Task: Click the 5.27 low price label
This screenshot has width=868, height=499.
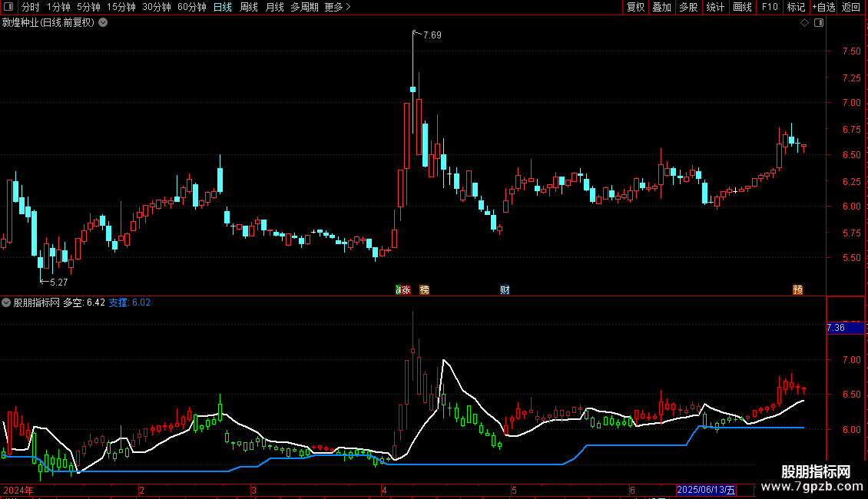Action: pyautogui.click(x=58, y=283)
